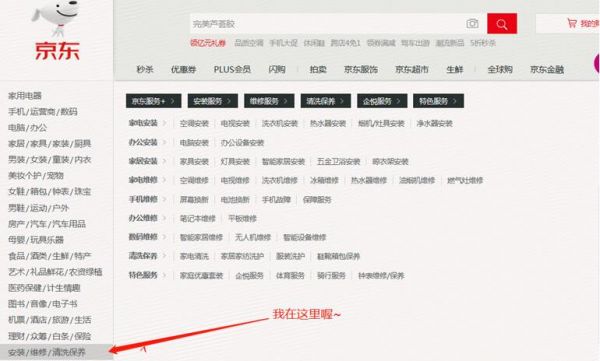The width and height of the screenshot is (600, 361).
Task: Select 手机/运营商/数码 in the sidebar
Action: (x=42, y=112)
